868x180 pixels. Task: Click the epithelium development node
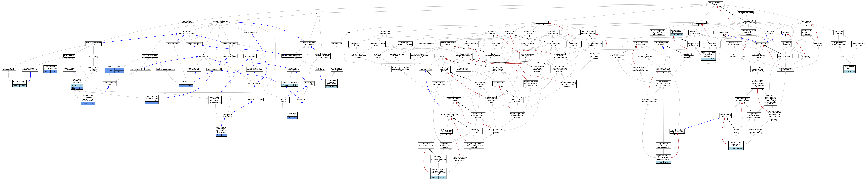click(166, 69)
